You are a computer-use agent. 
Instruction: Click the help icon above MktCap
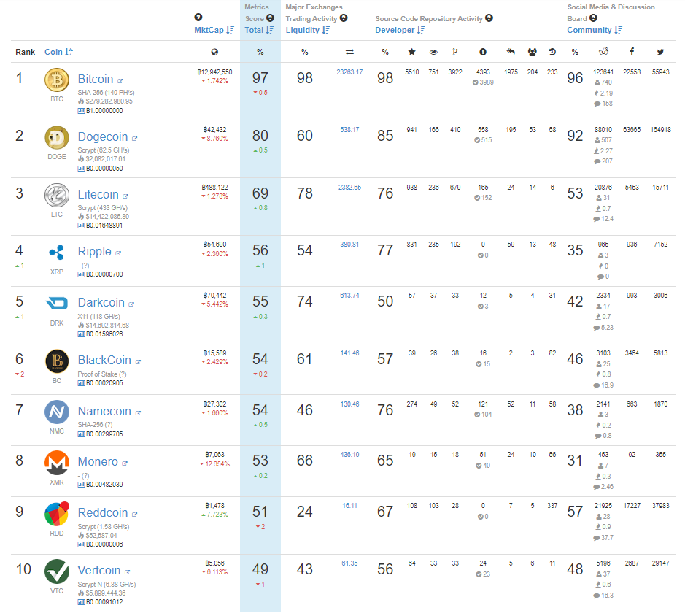point(198,17)
